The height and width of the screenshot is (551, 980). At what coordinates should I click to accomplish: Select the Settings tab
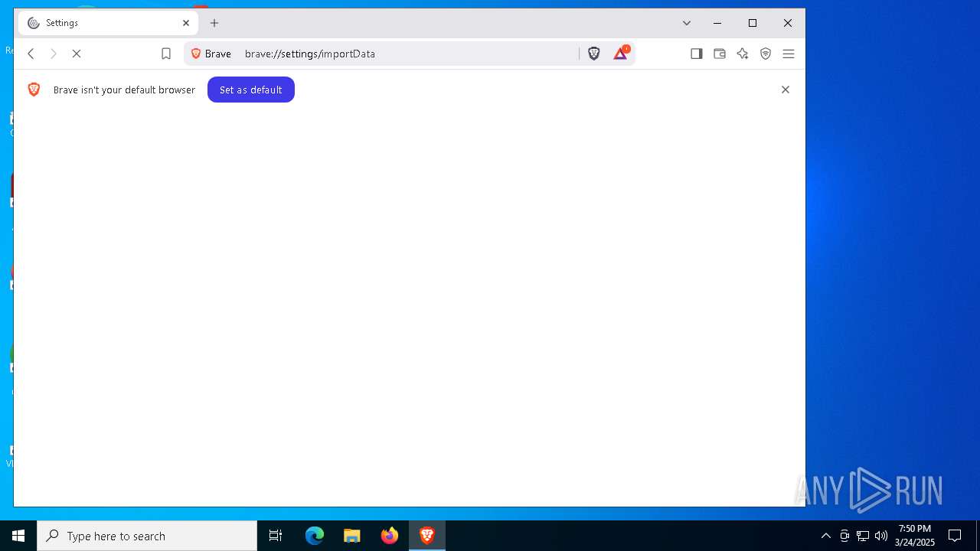[109, 23]
